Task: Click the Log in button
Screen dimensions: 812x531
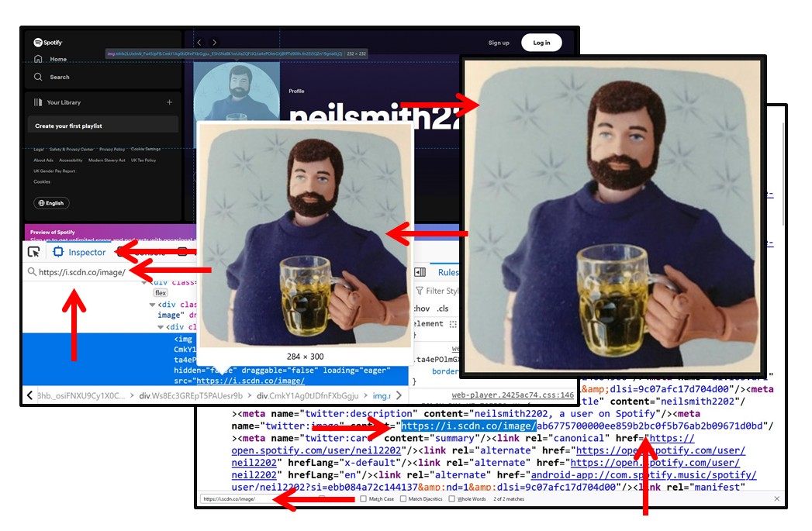Action: pos(541,43)
